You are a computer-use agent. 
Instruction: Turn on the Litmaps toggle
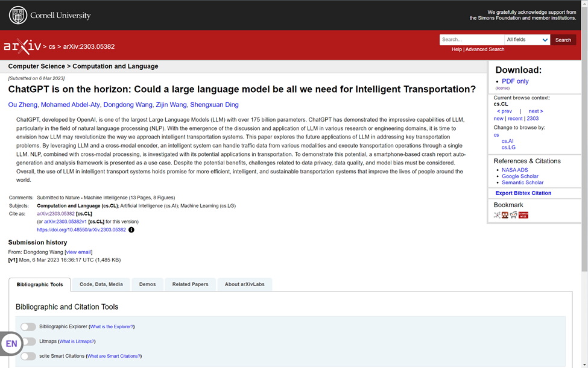[x=30, y=341]
